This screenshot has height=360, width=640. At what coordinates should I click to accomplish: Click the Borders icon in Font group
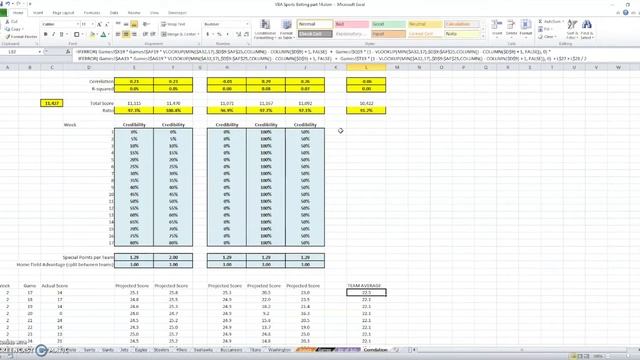click(76, 35)
